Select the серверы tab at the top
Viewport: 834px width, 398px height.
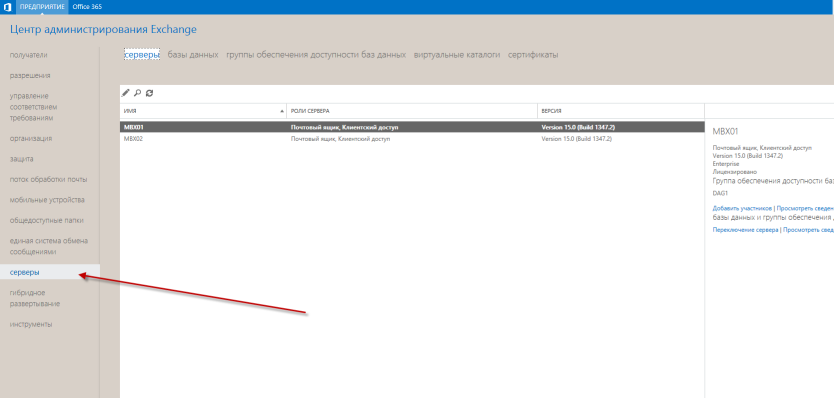click(x=142, y=55)
